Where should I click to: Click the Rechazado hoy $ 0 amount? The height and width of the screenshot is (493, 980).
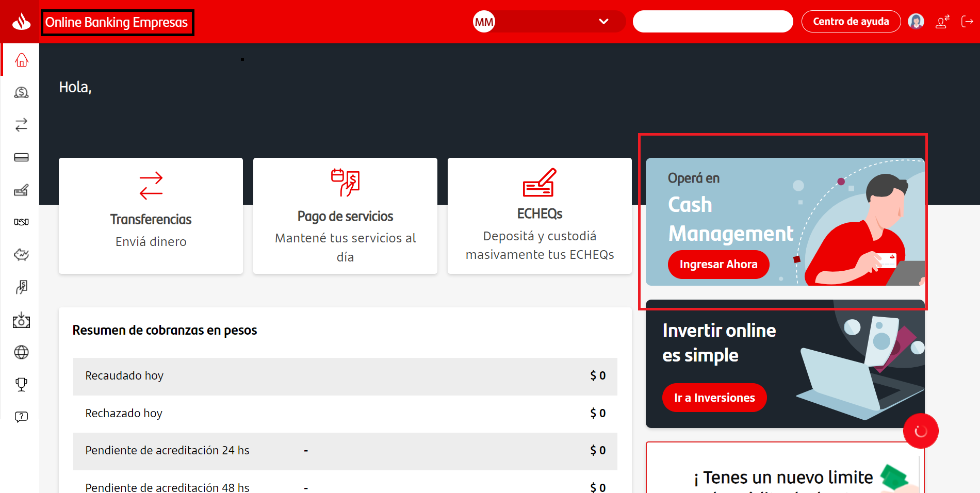598,414
